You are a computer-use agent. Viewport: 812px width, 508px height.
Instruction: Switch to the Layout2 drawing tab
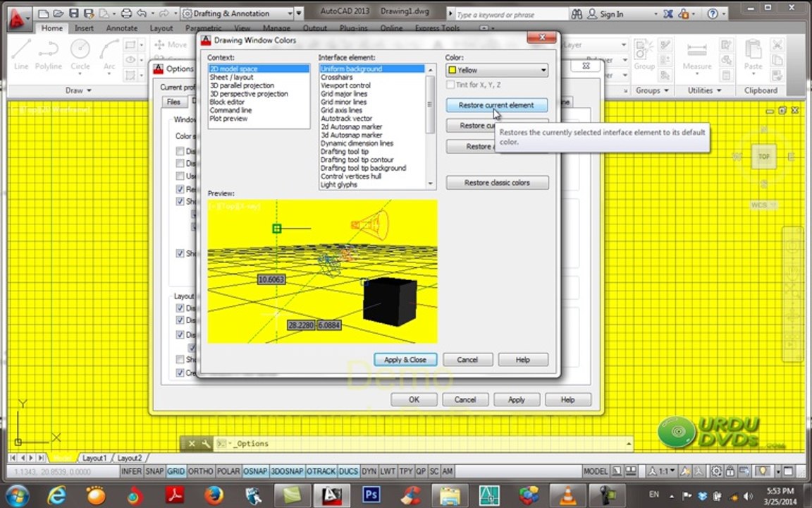[x=130, y=458]
